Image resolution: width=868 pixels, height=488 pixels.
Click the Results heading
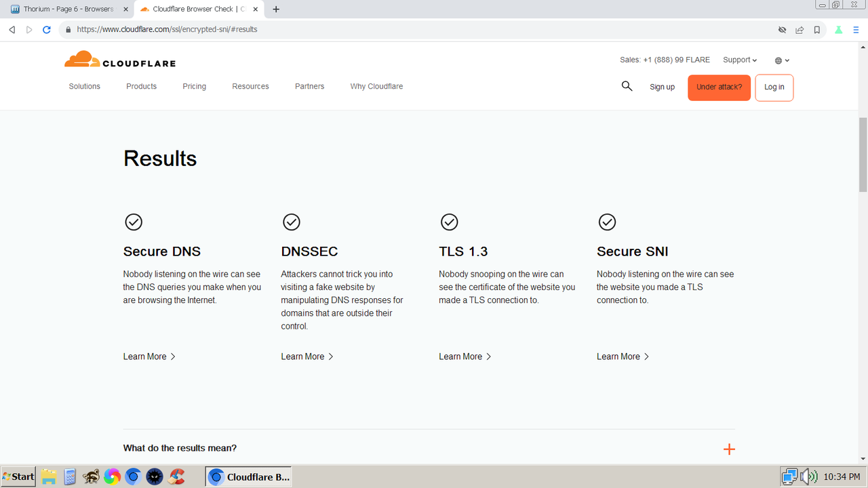click(x=160, y=159)
